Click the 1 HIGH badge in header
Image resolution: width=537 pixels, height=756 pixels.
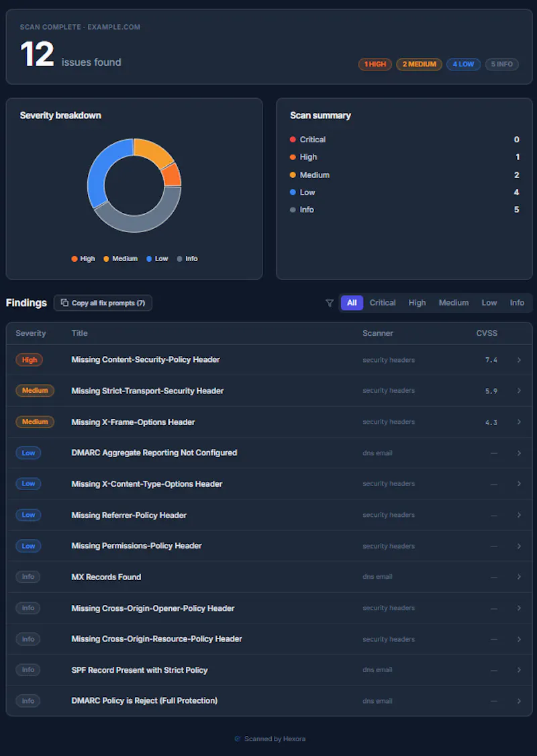tap(375, 64)
